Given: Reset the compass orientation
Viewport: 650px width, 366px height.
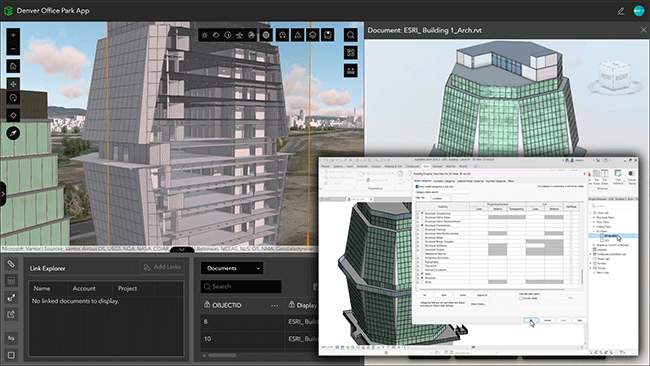Looking at the screenshot, I should pos(13,133).
